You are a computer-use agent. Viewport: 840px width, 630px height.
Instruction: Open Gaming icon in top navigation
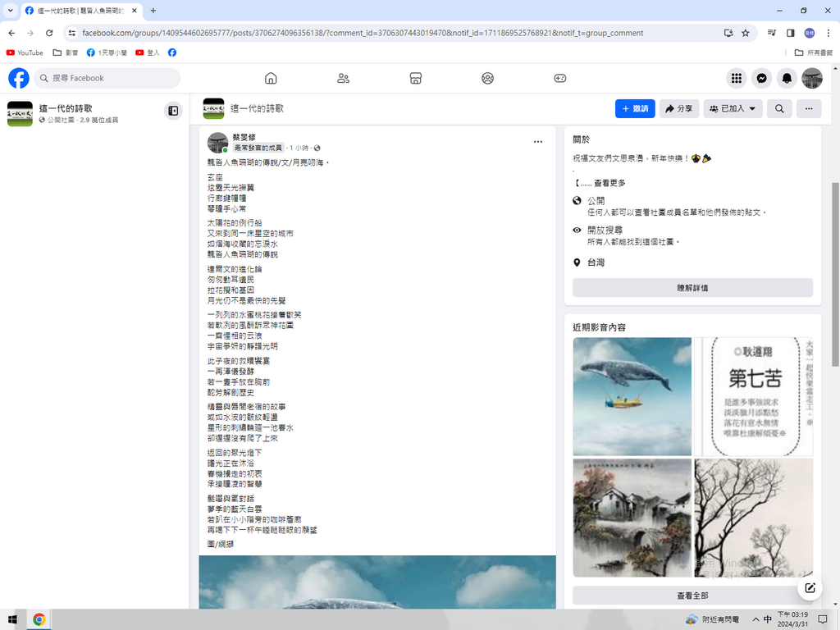tap(559, 78)
